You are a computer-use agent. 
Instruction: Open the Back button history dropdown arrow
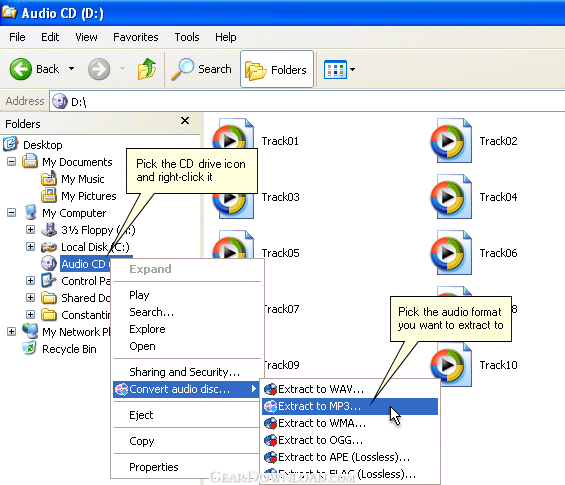click(72, 68)
